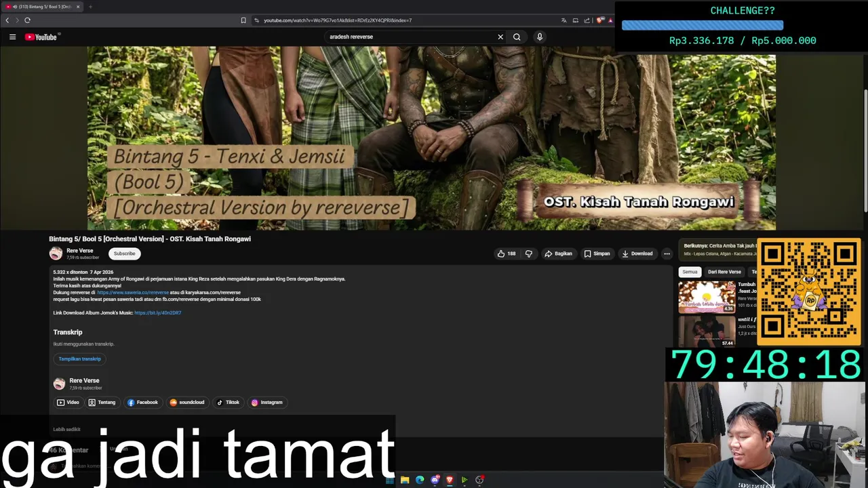Open the saweria.co/rereverse link
Viewport: 868px width, 488px height.
tap(133, 292)
